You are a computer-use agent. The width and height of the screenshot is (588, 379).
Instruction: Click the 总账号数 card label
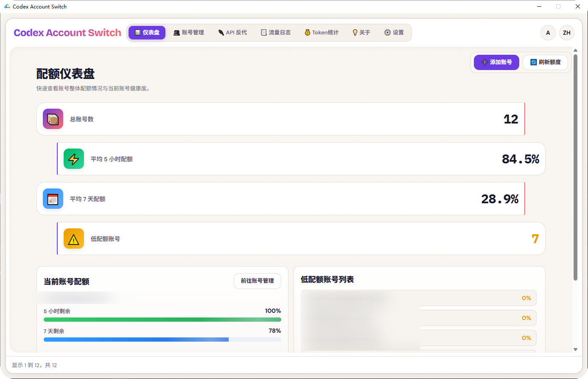tap(82, 119)
